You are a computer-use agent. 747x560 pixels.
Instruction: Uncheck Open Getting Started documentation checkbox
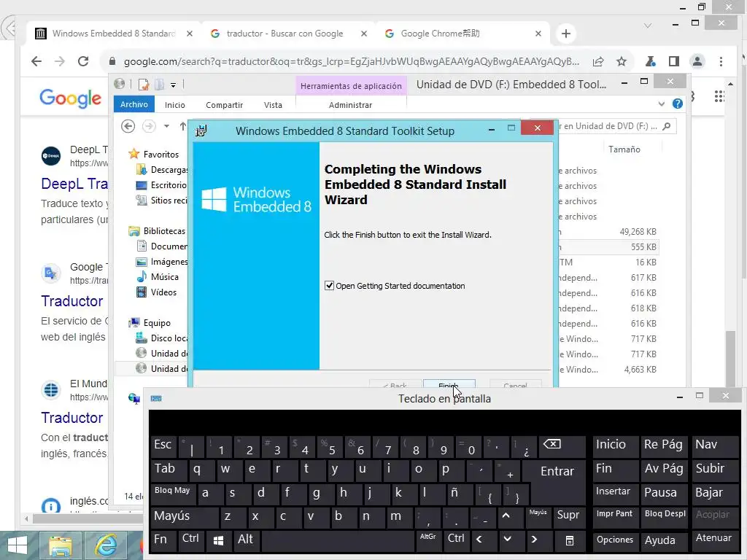(329, 286)
